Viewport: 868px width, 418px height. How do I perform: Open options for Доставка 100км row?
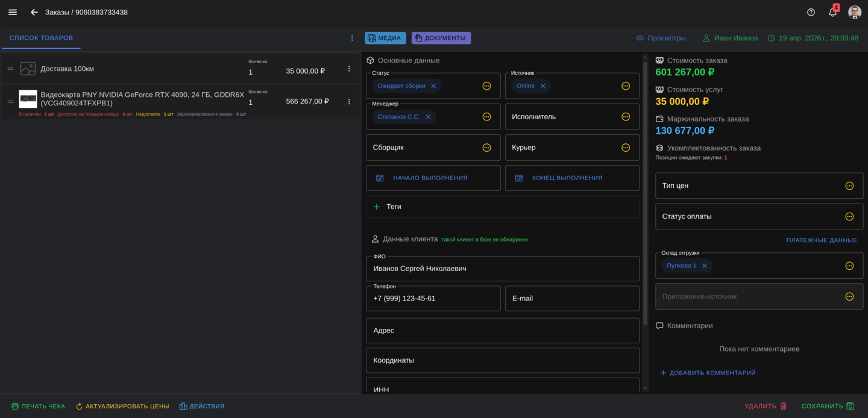click(x=349, y=69)
